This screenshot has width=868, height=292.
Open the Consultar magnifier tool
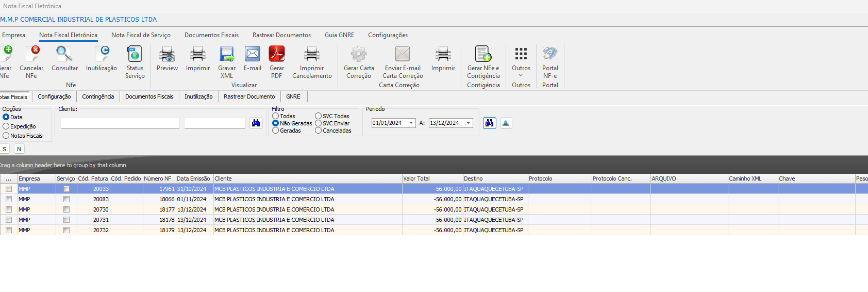pyautogui.click(x=64, y=54)
